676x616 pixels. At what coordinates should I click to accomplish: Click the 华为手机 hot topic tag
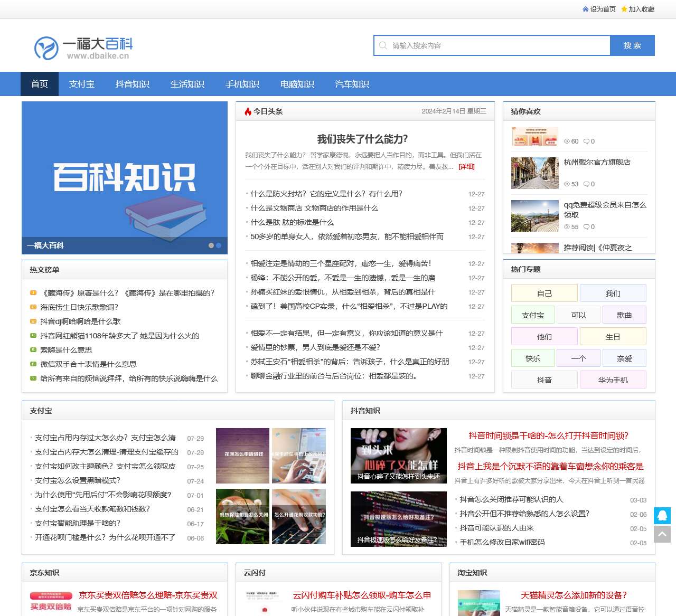click(614, 379)
